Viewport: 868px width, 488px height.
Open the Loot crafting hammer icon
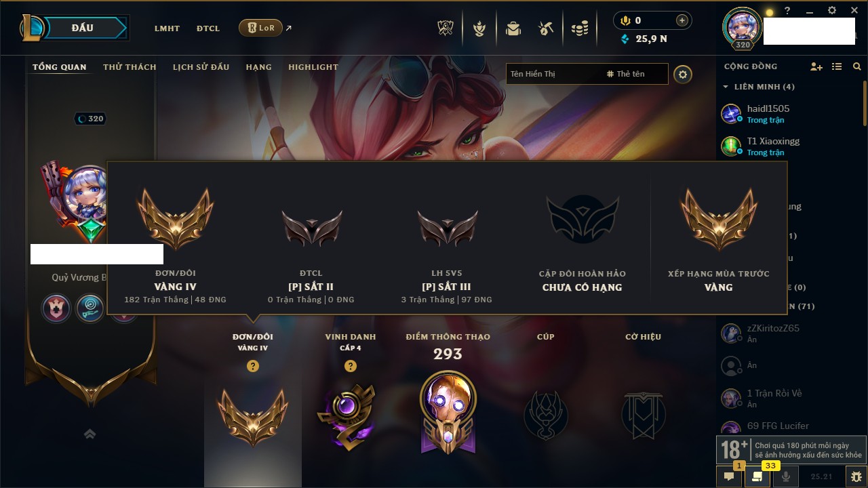click(546, 28)
